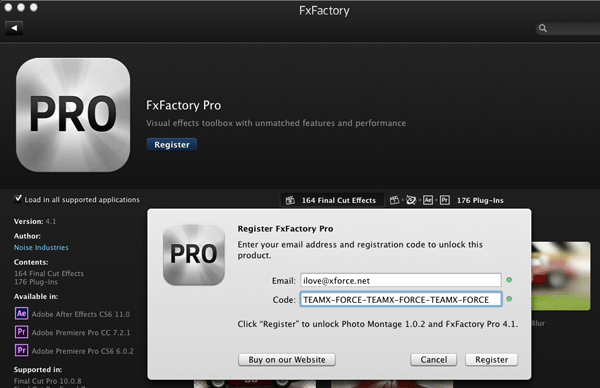Click the PRO icon in register dialog

[x=194, y=254]
